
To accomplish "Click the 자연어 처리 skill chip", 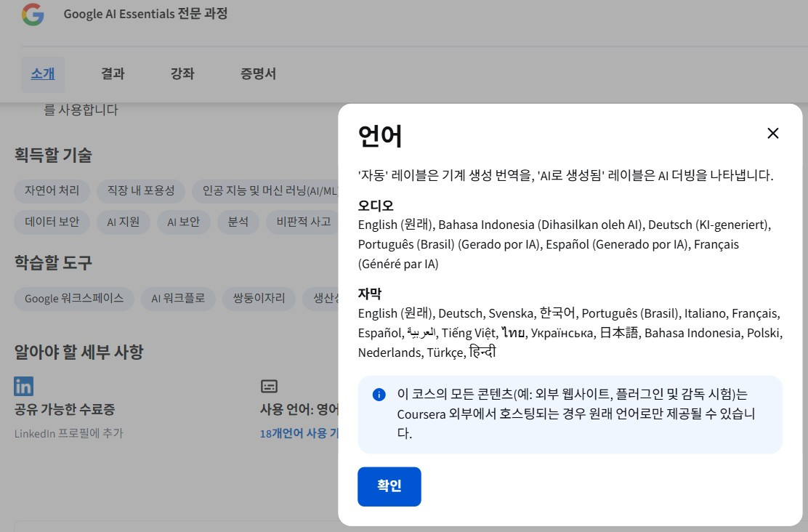I will click(52, 190).
